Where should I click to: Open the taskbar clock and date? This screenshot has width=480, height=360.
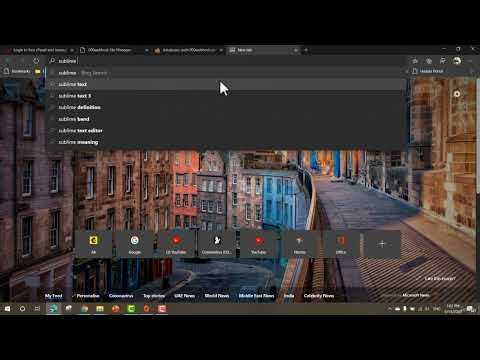point(453,309)
